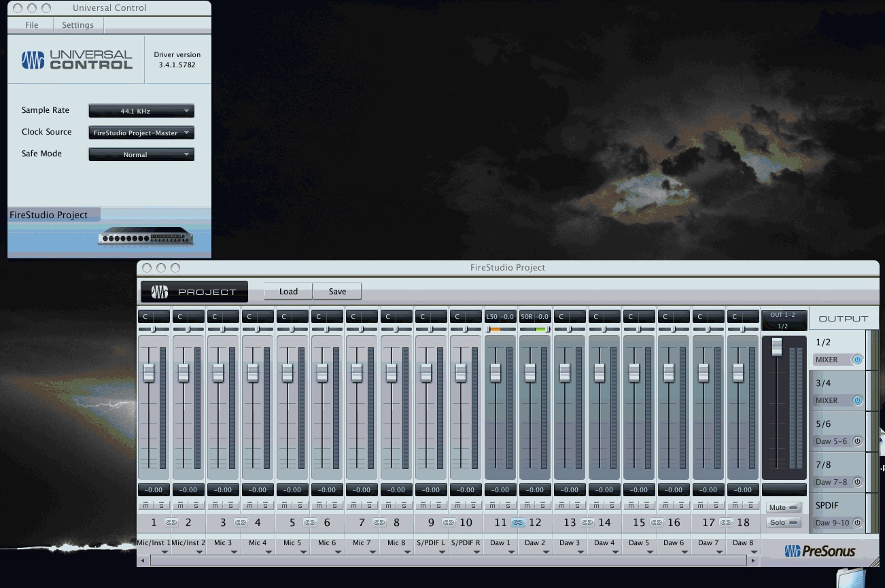Mute channel 5 with its m button
885x588 pixels.
tap(284, 505)
